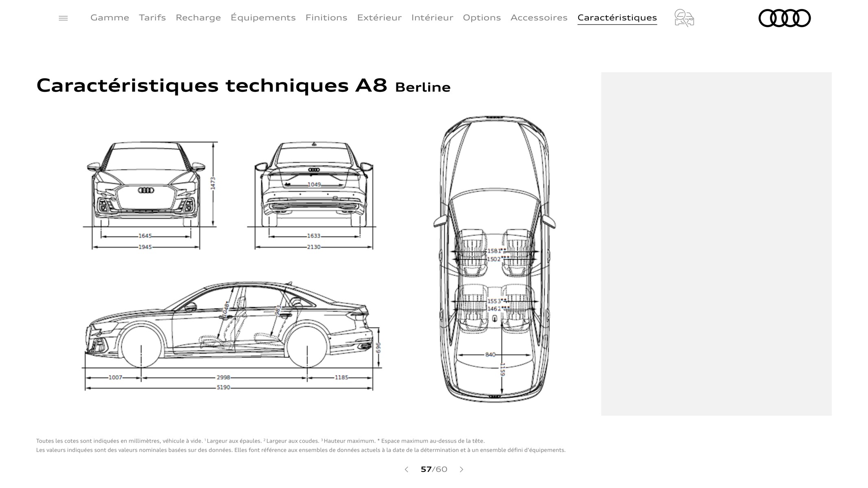Image resolution: width=868 pixels, height=488 pixels.
Task: Click the top view car drawing
Action: coord(494,259)
